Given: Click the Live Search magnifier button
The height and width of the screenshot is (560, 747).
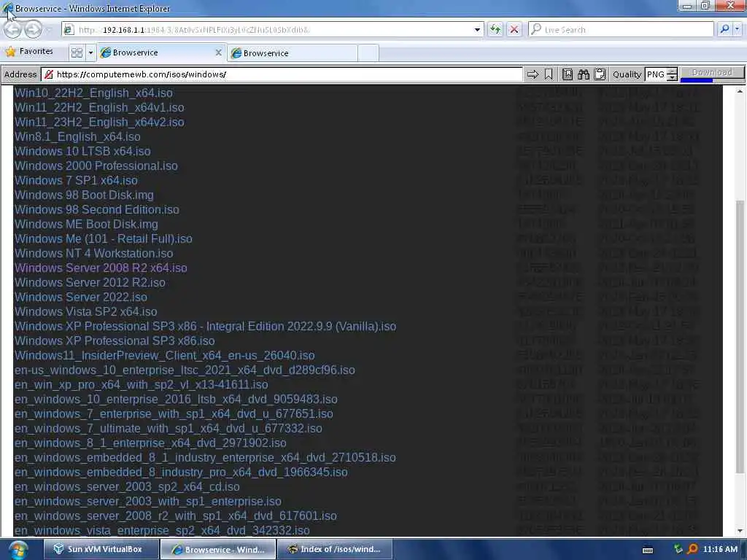Looking at the screenshot, I should 724,29.
